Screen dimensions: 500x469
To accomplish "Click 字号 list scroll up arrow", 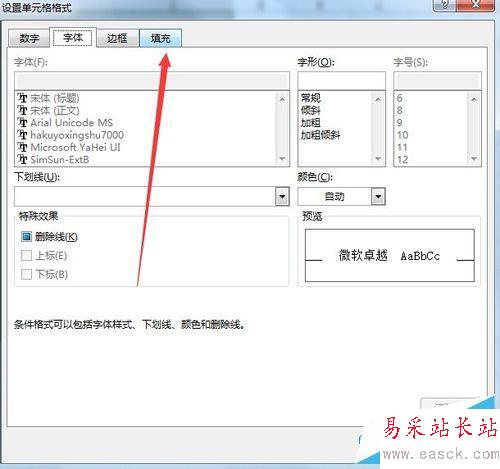I will click(474, 99).
